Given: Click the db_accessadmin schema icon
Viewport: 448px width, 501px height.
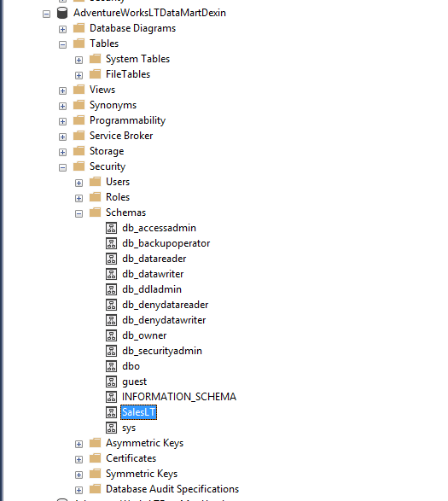Looking at the screenshot, I should 111,228.
